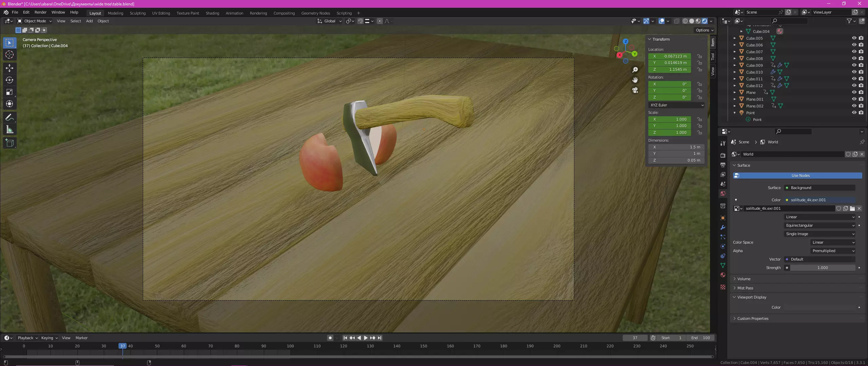The image size is (868, 366).
Task: Open the Render properties tab icon
Action: [x=723, y=155]
